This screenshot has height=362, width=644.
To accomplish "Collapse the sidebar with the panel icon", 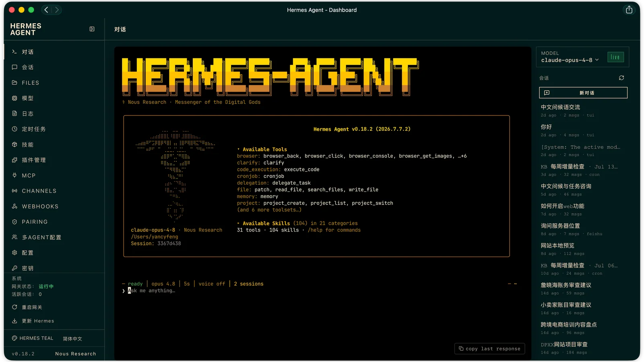I will 92,29.
